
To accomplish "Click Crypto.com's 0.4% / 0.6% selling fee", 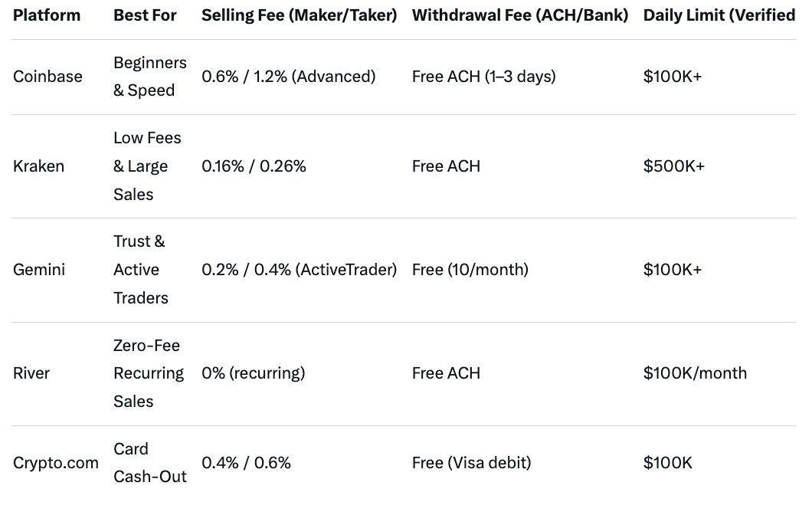I will pyautogui.click(x=246, y=463).
